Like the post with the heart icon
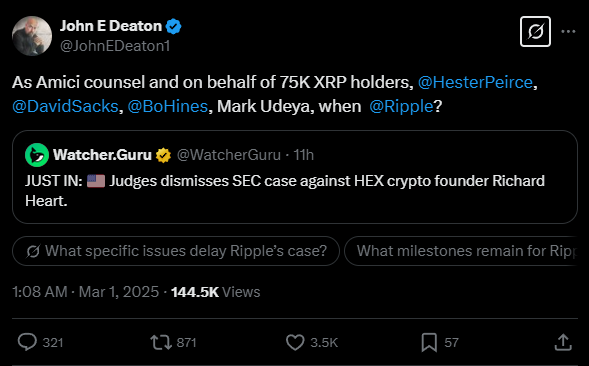The image size is (589, 366). coord(295,342)
